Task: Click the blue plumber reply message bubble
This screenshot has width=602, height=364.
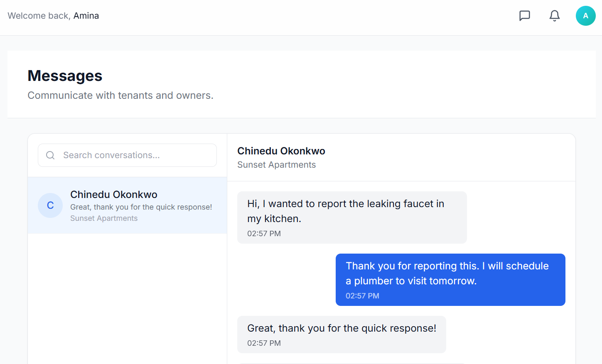Action: 450,280
